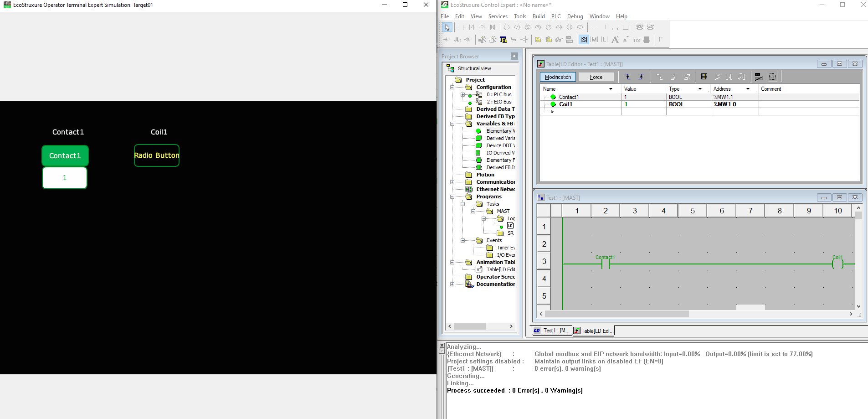The height and width of the screenshot is (419, 868).
Task: Insert a reset coil (R)
Action: coord(538,27)
